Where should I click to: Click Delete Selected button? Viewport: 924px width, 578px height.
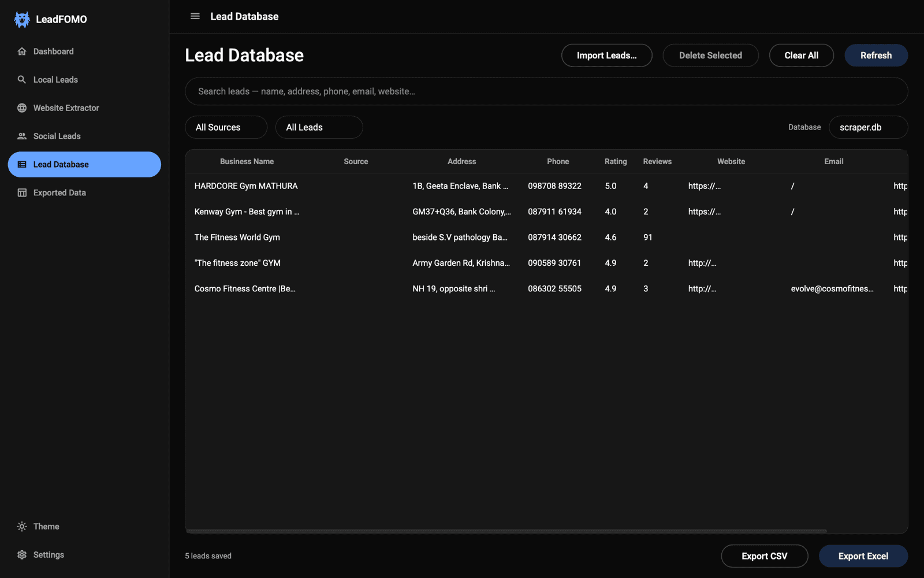(x=711, y=55)
